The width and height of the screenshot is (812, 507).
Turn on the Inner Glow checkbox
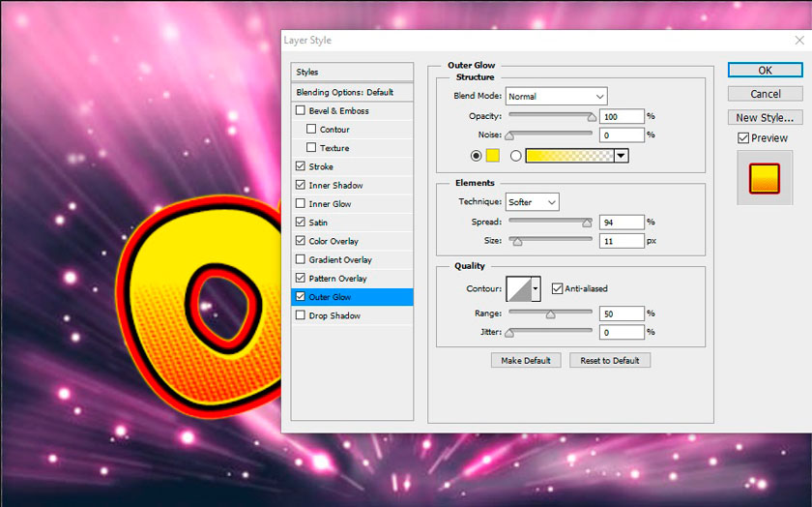coord(301,204)
